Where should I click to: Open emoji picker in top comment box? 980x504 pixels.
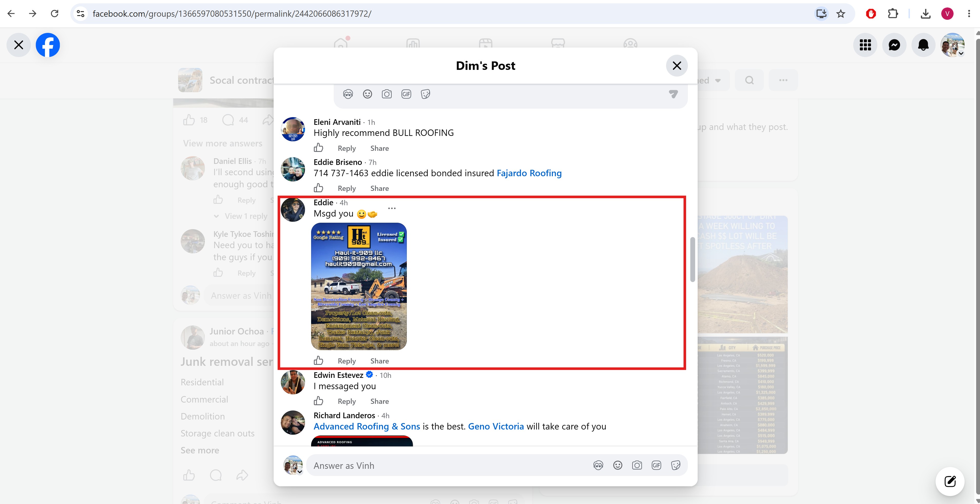(x=368, y=94)
